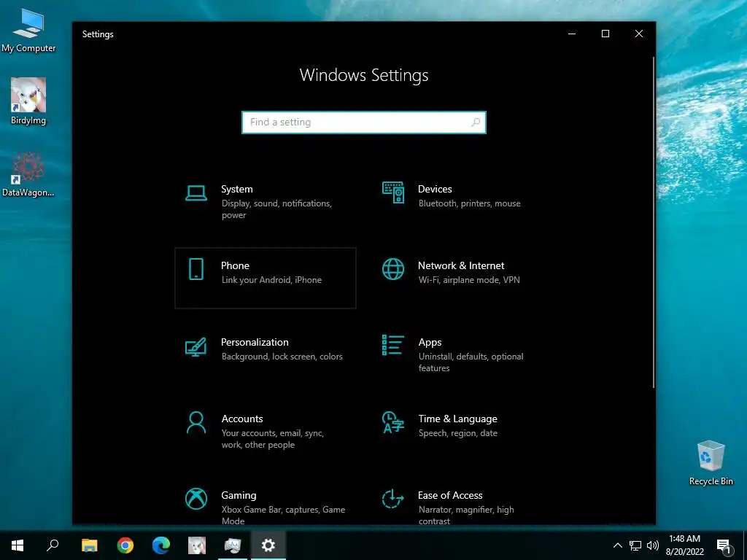Open the network tray icon
The image size is (747, 560).
[x=635, y=545]
